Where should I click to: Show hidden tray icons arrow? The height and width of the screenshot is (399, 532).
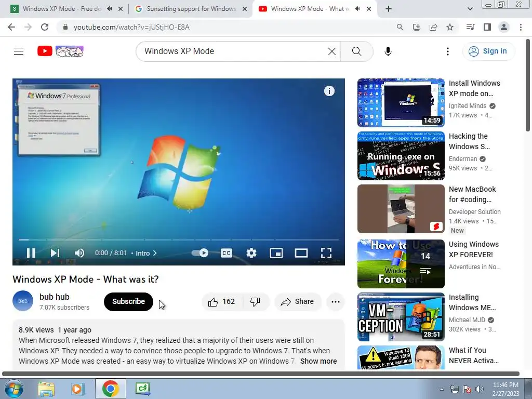(x=442, y=390)
